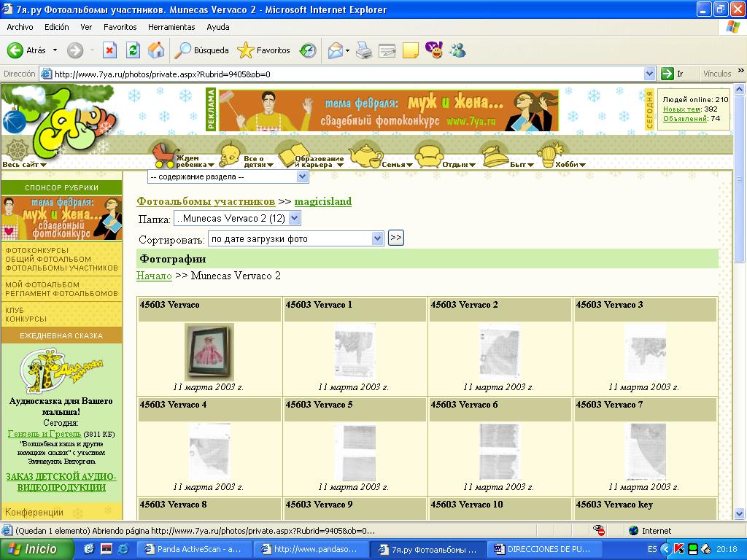The image size is (747, 560).
Task: Click the yellow note discussion icon
Action: pyautogui.click(x=410, y=50)
